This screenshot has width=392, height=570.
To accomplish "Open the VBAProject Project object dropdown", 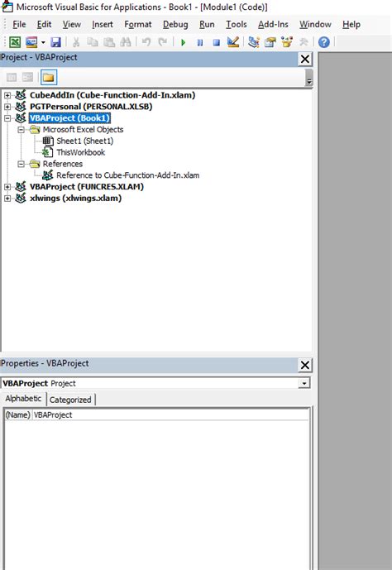I will pos(304,383).
